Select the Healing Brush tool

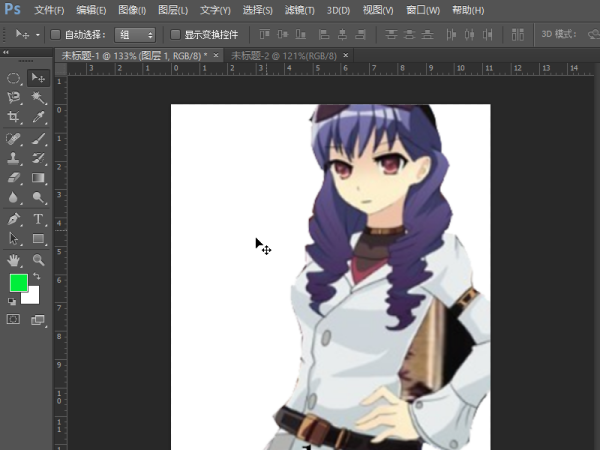pyautogui.click(x=14, y=139)
